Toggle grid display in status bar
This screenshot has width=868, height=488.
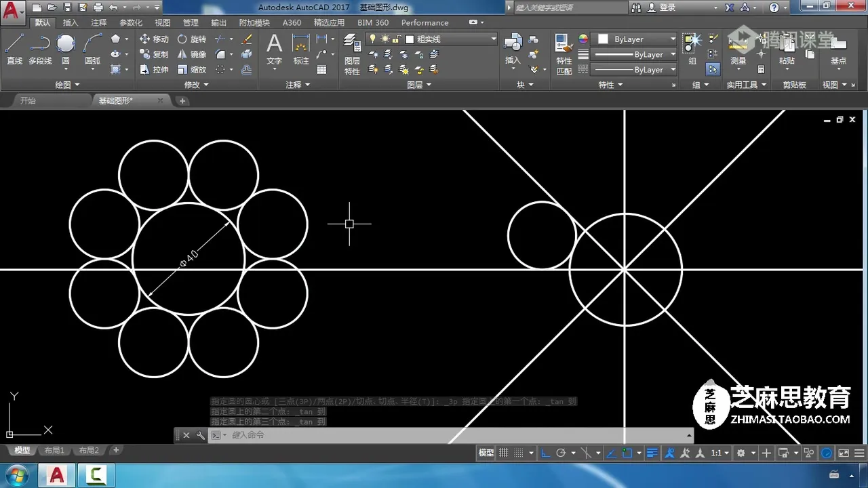(504, 453)
